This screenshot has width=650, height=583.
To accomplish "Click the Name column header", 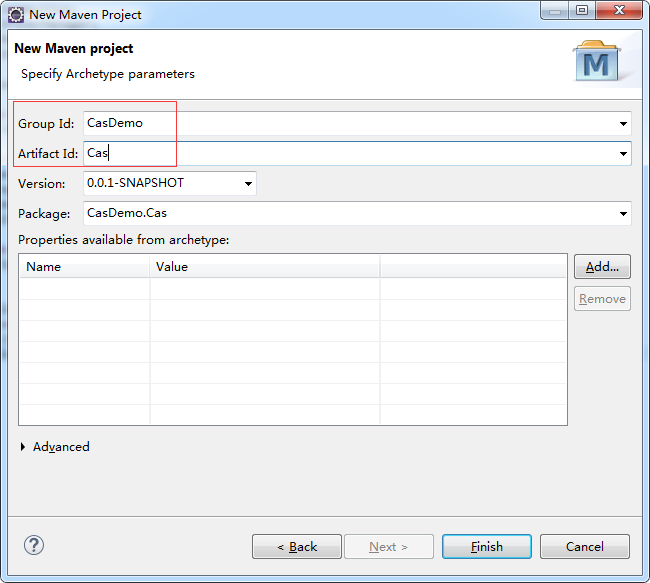I will (84, 267).
